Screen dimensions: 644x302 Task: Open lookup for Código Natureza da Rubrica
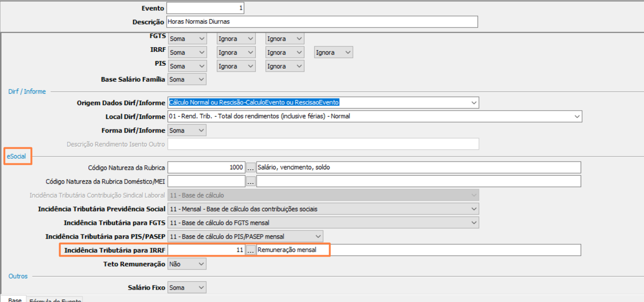(251, 168)
